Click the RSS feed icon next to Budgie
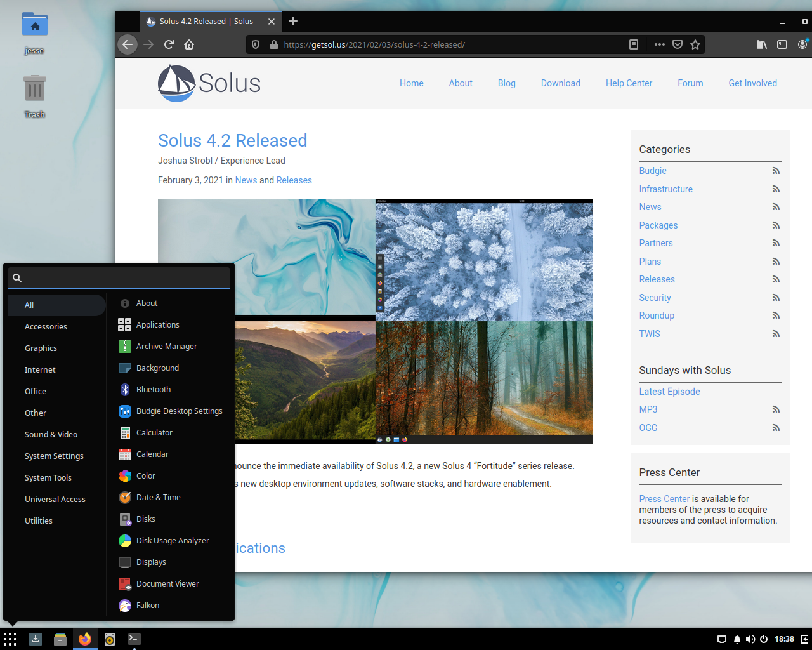This screenshot has width=812, height=650. click(x=775, y=171)
